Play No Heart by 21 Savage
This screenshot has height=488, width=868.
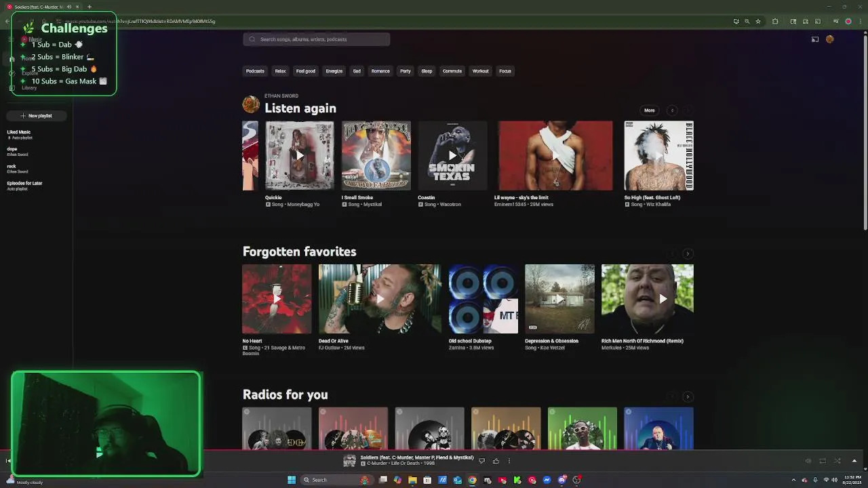click(277, 299)
